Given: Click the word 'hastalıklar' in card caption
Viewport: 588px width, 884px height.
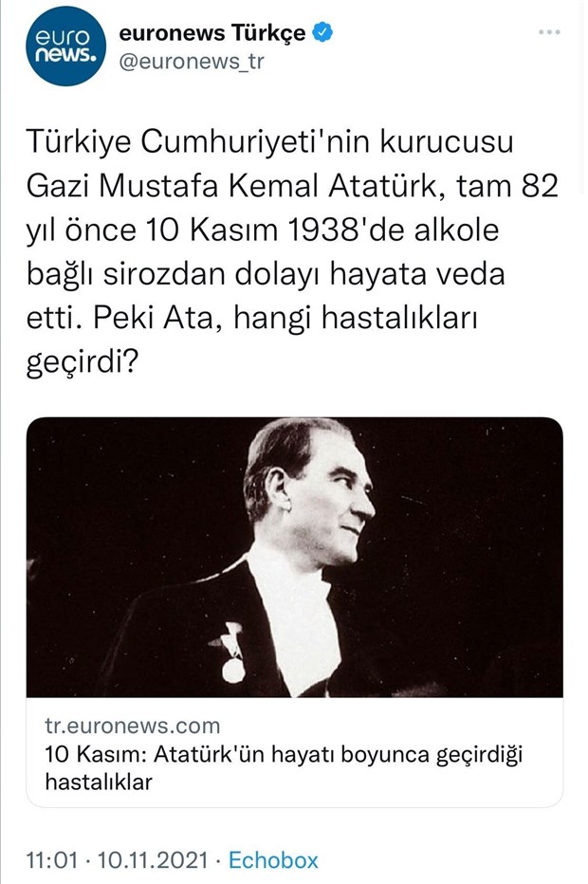Looking at the screenshot, I should click(x=99, y=783).
